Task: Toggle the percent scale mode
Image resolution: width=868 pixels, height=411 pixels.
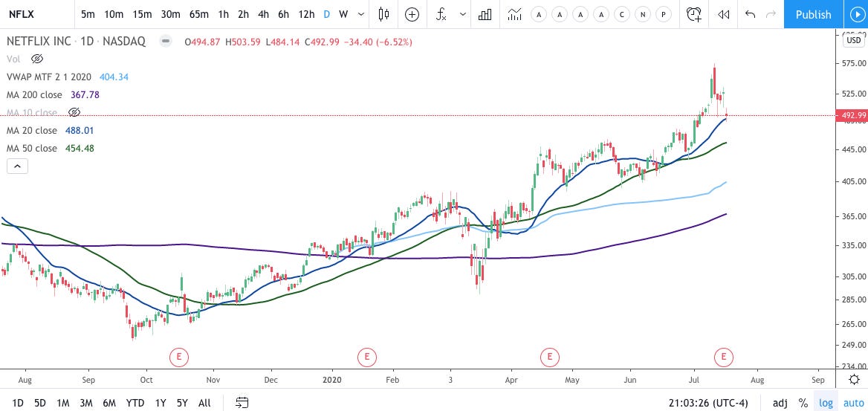Action: (803, 403)
